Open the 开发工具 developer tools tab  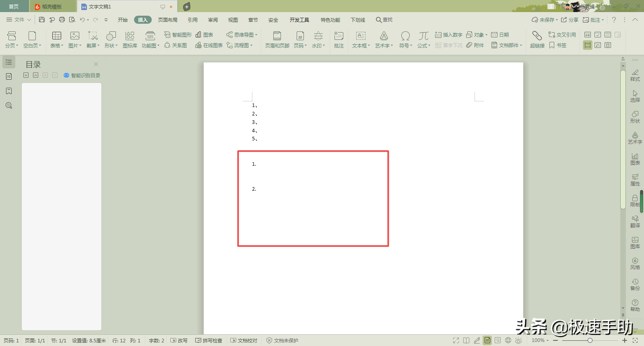[x=299, y=20]
